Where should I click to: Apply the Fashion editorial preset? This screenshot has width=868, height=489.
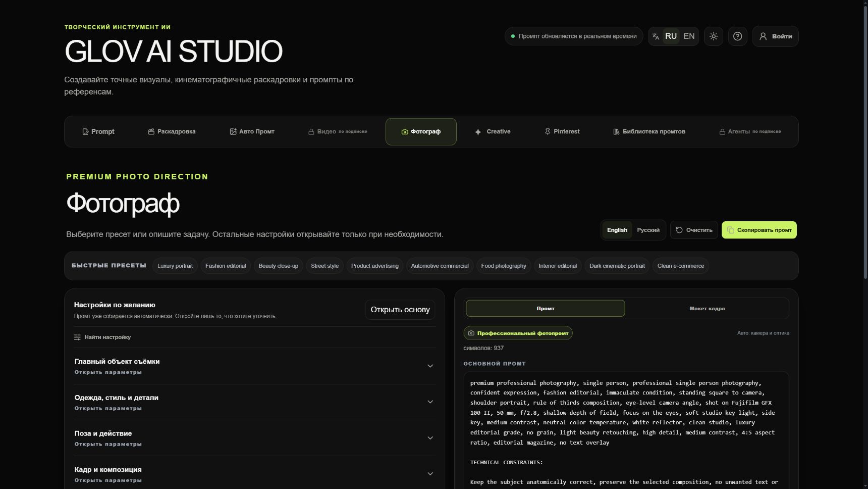(226, 266)
